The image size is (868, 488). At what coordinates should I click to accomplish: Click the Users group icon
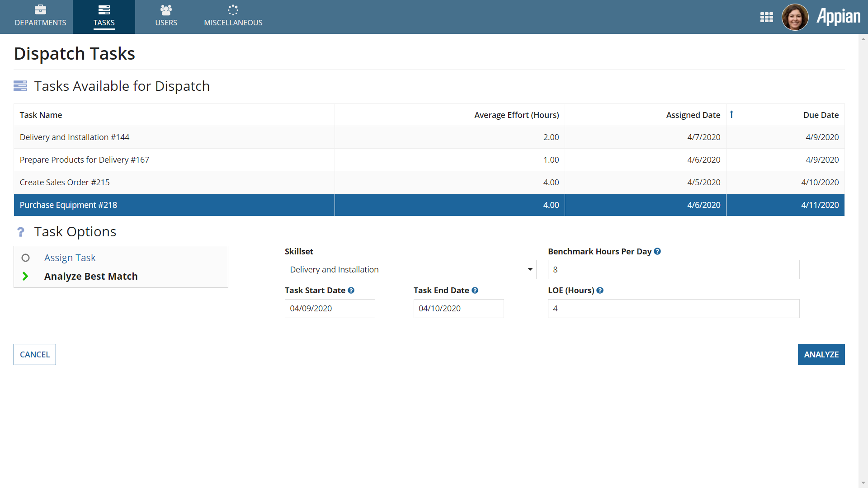166,9
